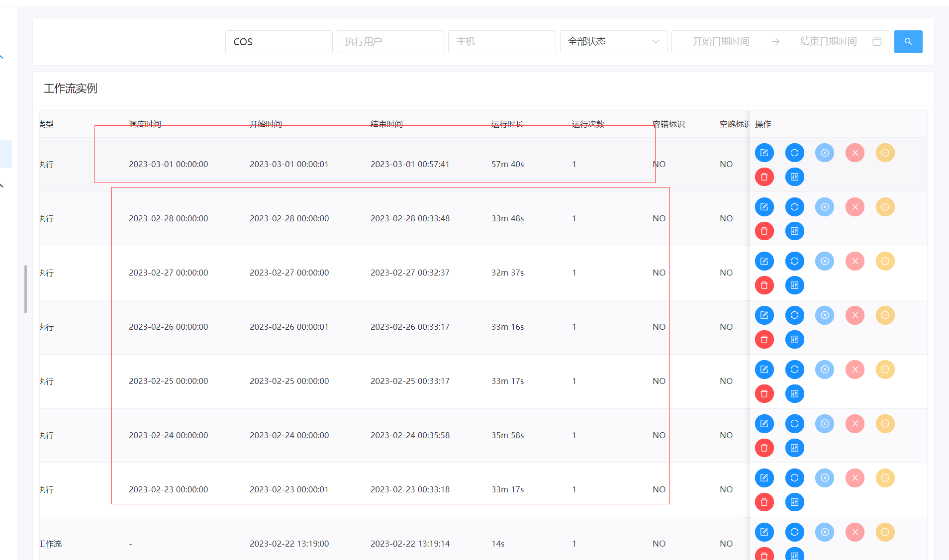
Task: Open the calendar icon in date range
Action: 877,42
